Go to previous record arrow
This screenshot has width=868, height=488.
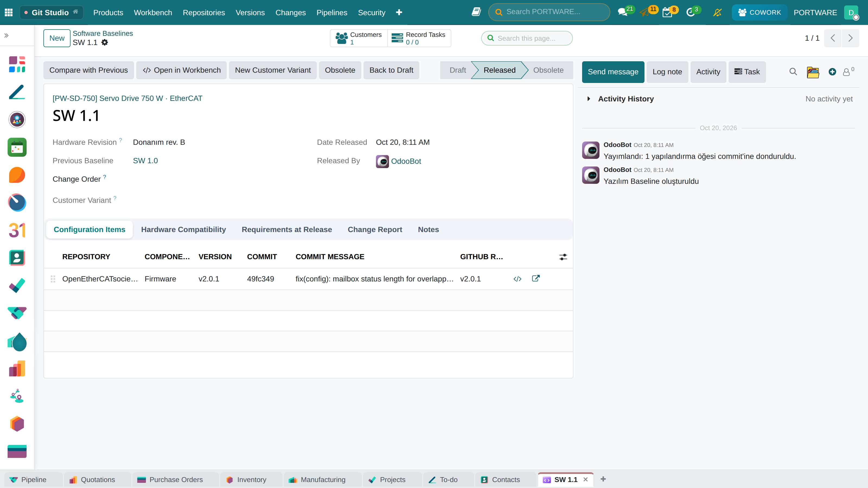point(833,38)
